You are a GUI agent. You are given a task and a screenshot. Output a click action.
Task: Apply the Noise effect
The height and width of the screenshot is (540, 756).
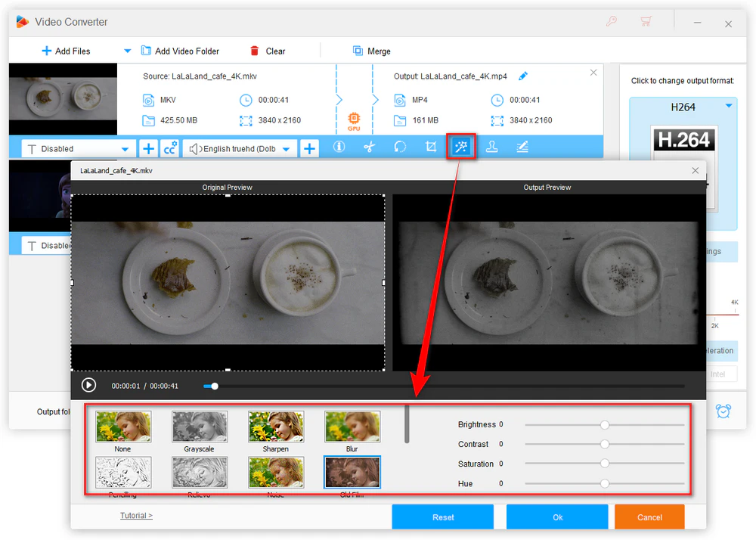(276, 473)
